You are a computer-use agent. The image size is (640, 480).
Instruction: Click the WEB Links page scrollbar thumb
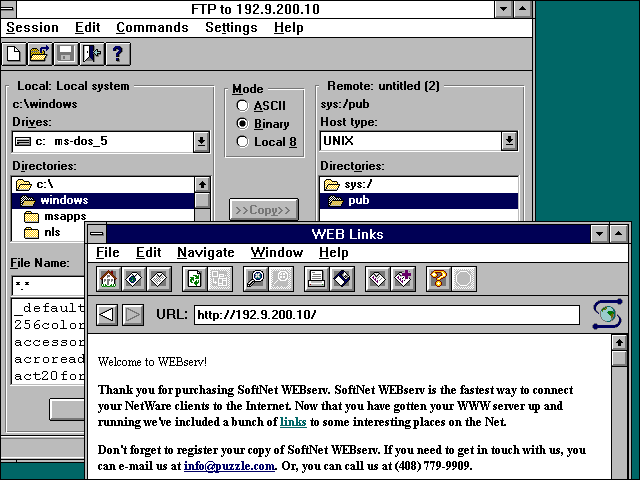coord(619,358)
